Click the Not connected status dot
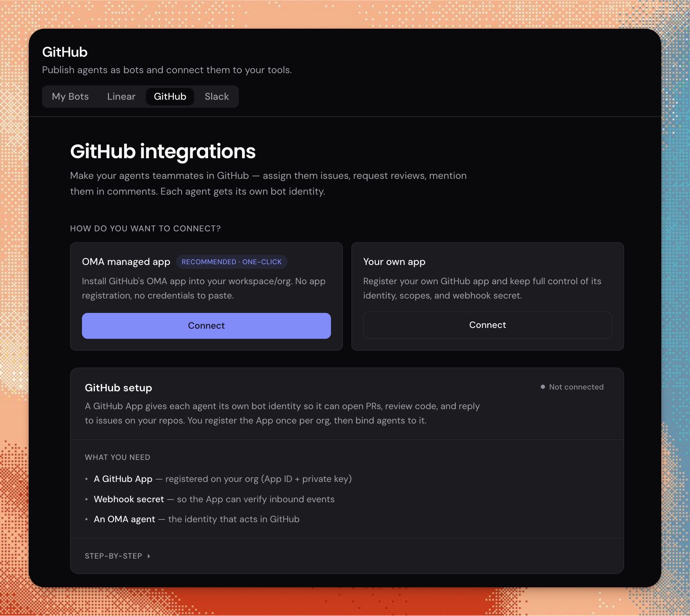The image size is (690, 616). pos(543,387)
